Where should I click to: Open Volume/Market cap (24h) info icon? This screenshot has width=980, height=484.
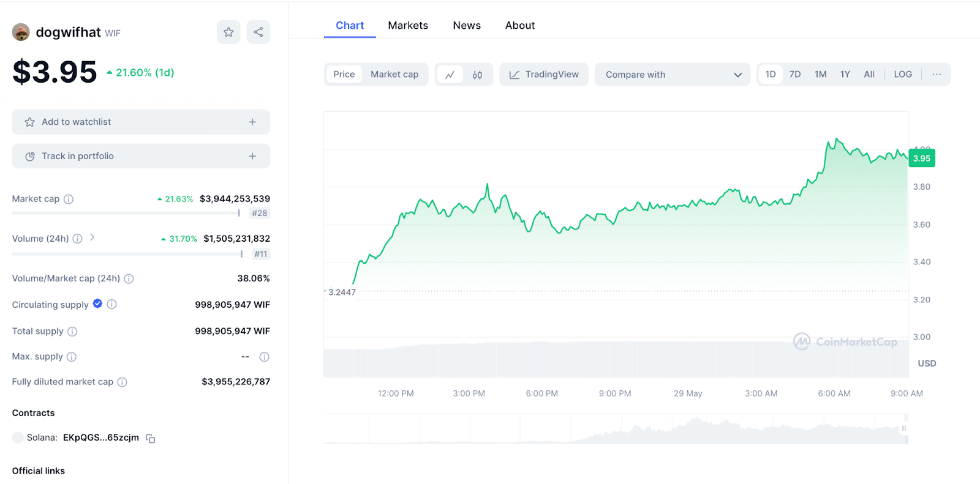129,278
